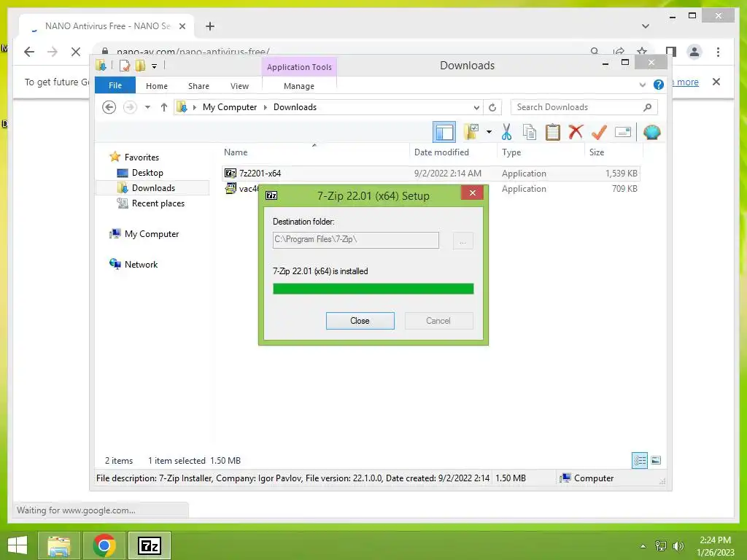Click the blue shell globe icon
Viewport: 747px width, 560px height.
[651, 132]
